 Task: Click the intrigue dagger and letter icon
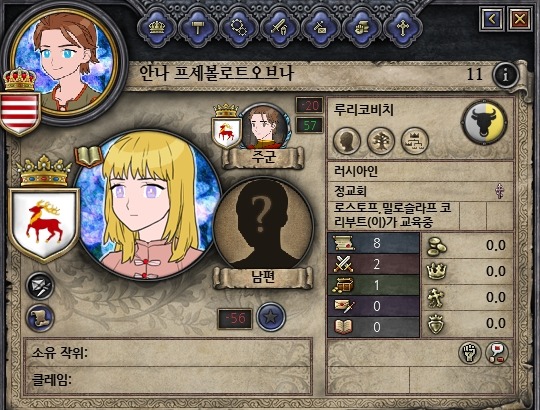tap(321, 28)
